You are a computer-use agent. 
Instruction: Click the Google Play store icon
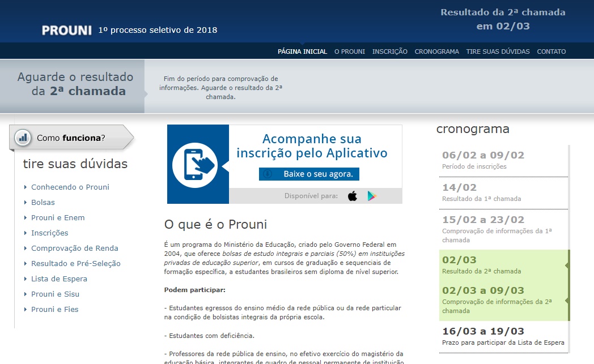click(x=372, y=196)
